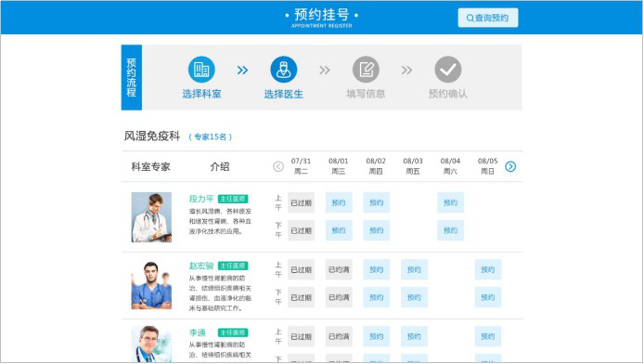Click the 预约确认 checkmark step icon
The width and height of the screenshot is (644, 364).
tap(447, 69)
